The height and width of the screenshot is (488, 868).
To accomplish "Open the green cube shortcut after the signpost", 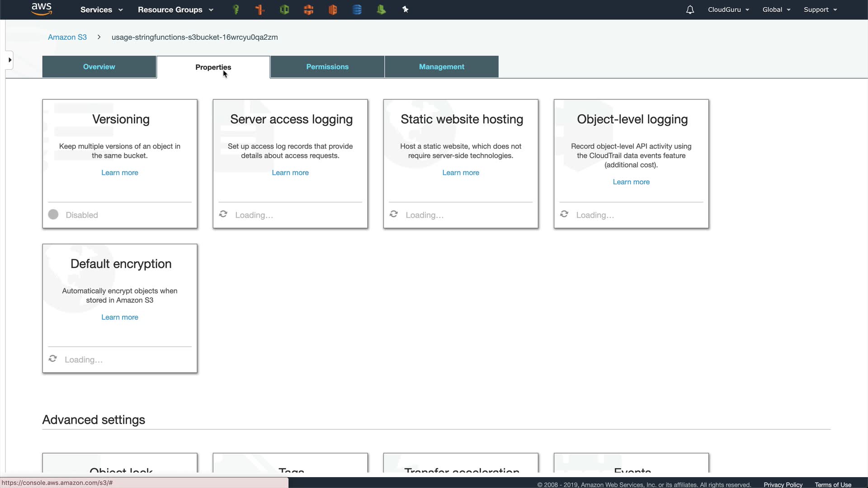I will pos(284,9).
